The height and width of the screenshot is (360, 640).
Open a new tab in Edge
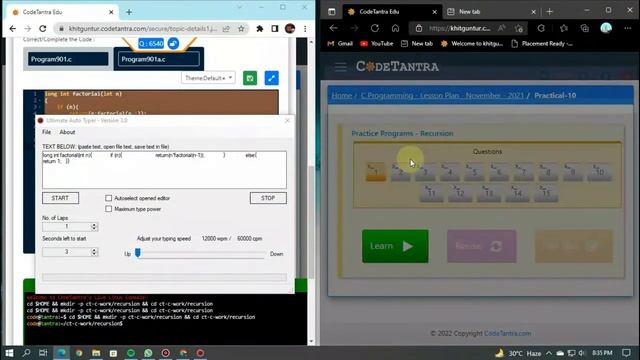coord(549,12)
